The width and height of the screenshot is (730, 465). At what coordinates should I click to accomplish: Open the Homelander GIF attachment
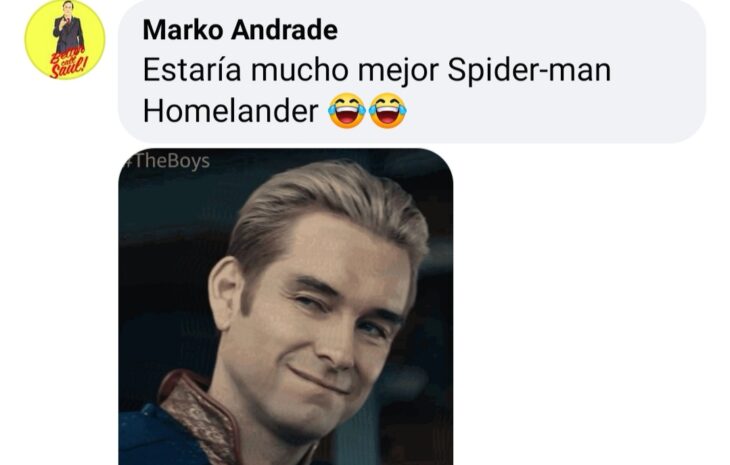click(286, 307)
